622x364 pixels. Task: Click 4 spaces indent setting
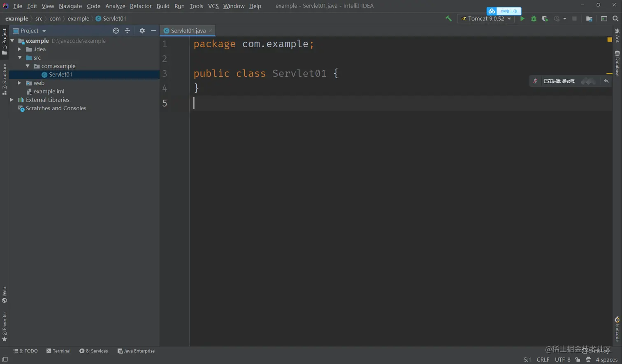[x=606, y=359]
